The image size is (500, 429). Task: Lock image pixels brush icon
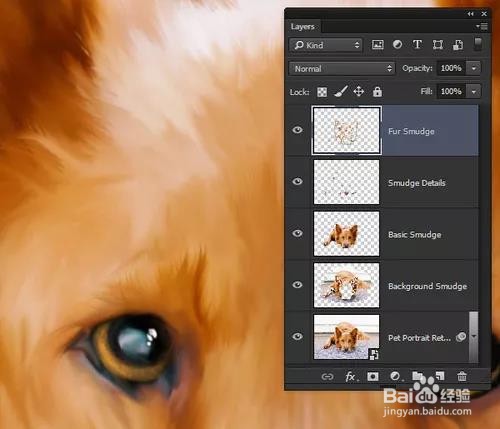click(x=341, y=91)
